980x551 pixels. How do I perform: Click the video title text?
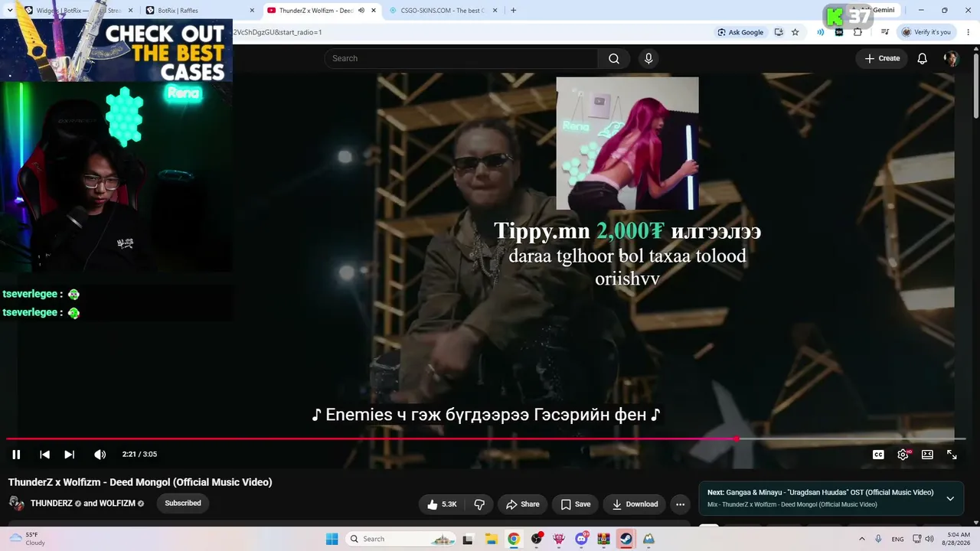[140, 482]
